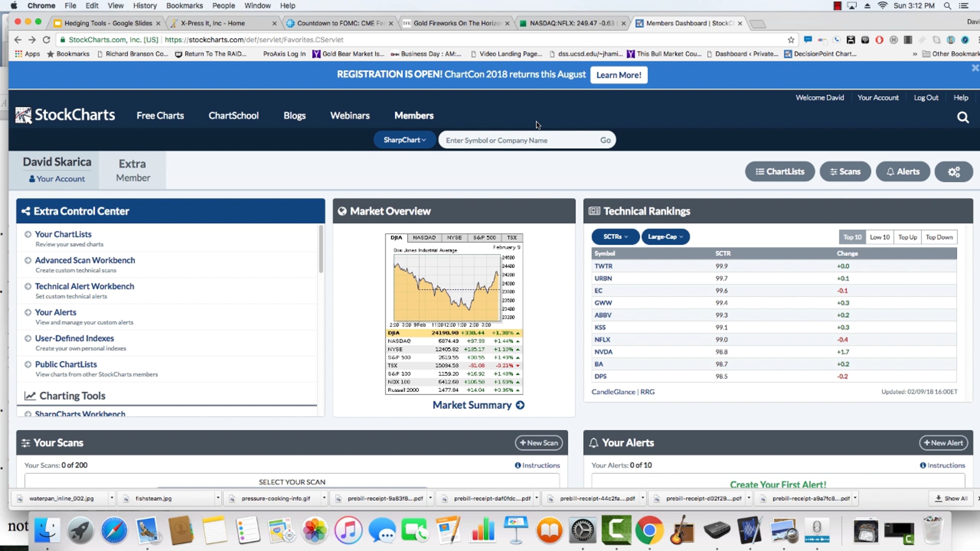980x551 pixels.
Task: Open Chrome icon in the Dock
Action: pos(649,530)
